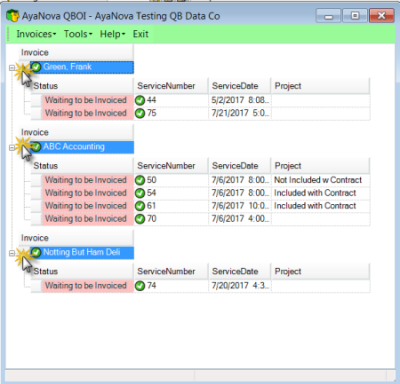Click service date 7/6/2017 4:00.. cell
This screenshot has width=400, height=384.
(240, 219)
